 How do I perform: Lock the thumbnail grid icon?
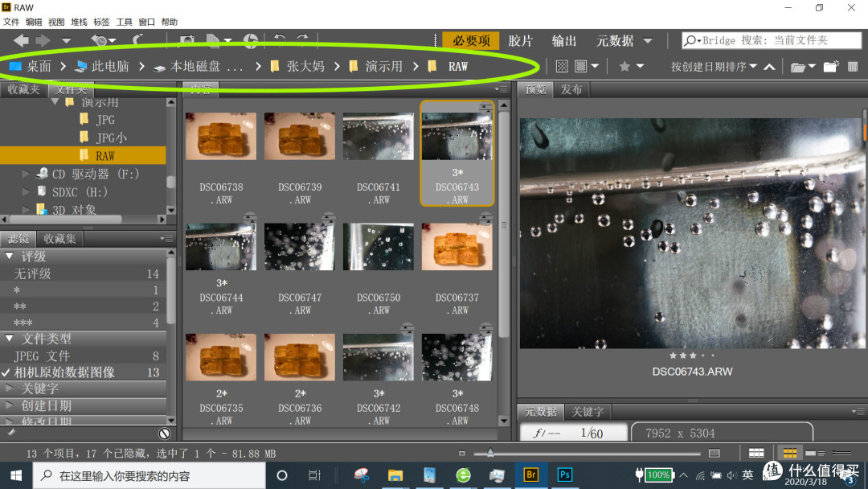(756, 453)
